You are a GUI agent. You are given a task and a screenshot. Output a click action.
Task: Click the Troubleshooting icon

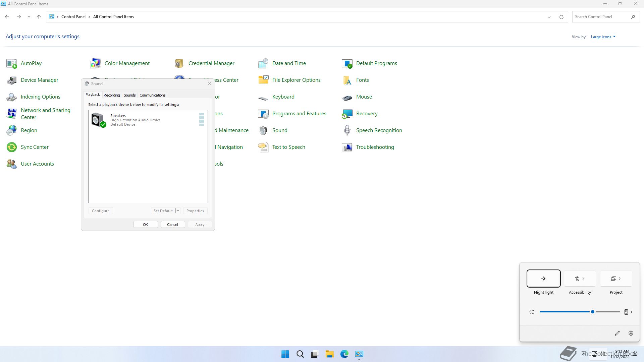[347, 147]
